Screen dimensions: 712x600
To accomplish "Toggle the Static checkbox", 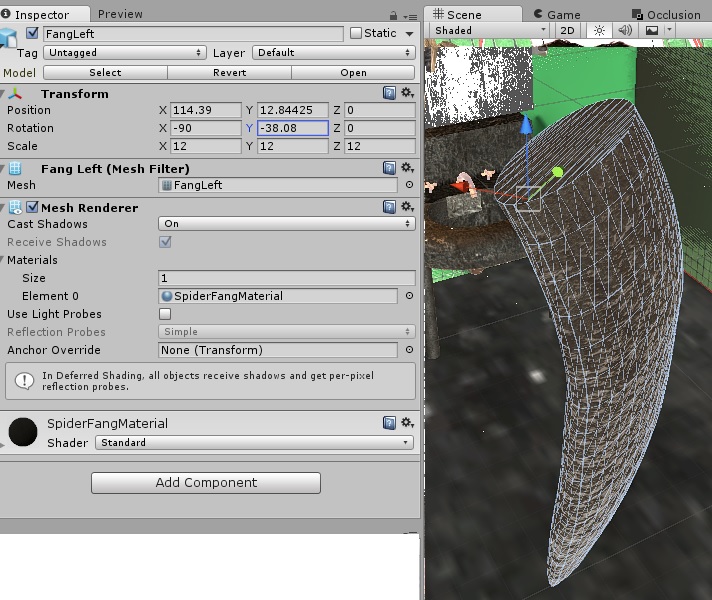I will tap(356, 33).
